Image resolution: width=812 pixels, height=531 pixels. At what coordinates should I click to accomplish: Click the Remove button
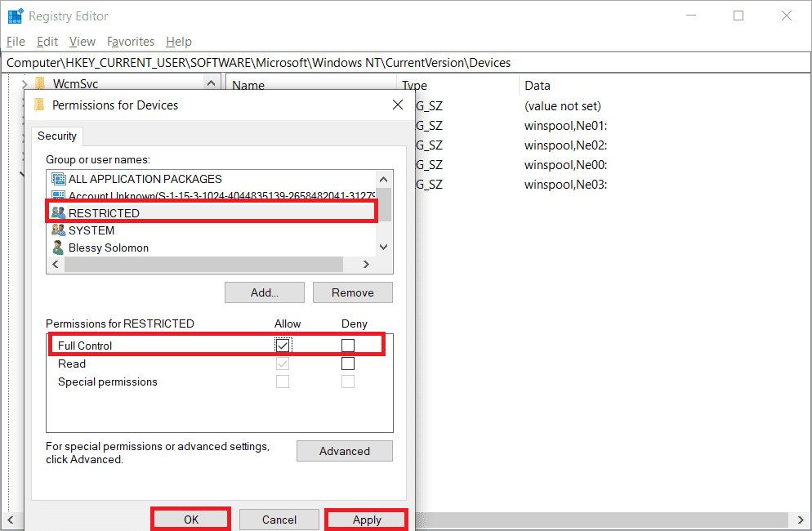click(353, 292)
